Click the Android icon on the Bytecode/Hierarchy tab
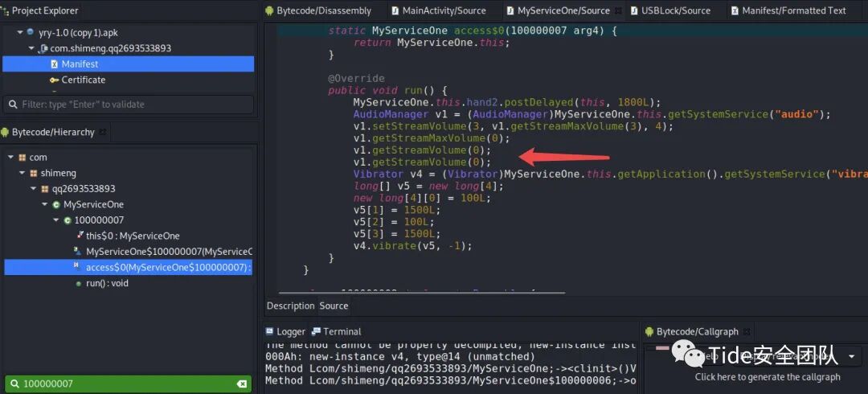The height and width of the screenshot is (394, 868). [x=5, y=132]
